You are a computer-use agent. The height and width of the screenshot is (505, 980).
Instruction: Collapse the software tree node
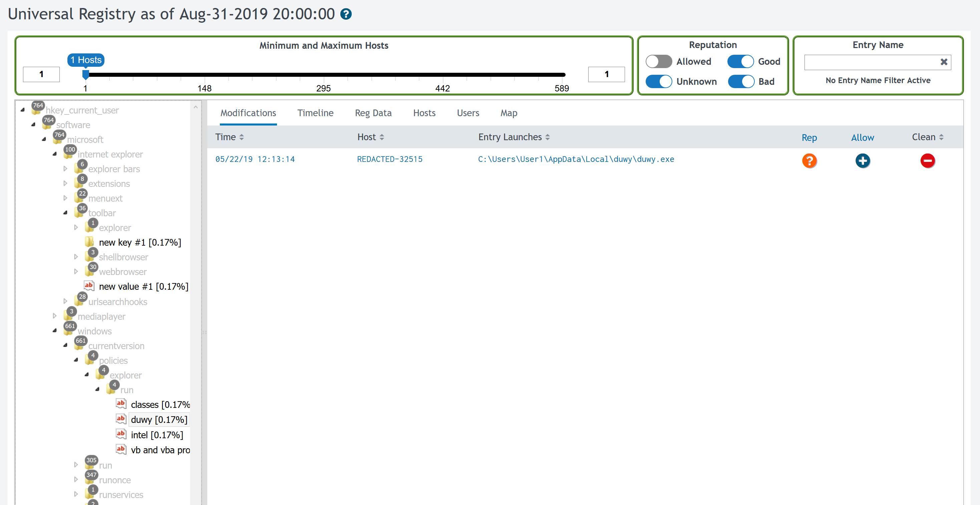33,124
